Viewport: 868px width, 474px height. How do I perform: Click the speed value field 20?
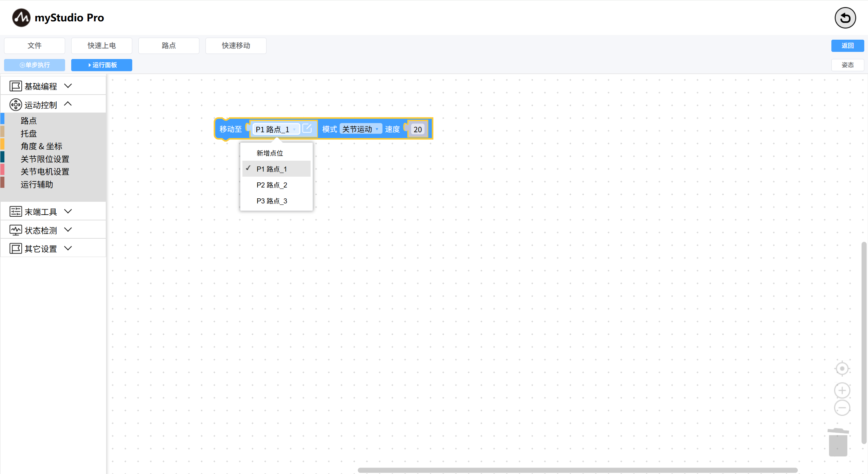[x=417, y=130]
